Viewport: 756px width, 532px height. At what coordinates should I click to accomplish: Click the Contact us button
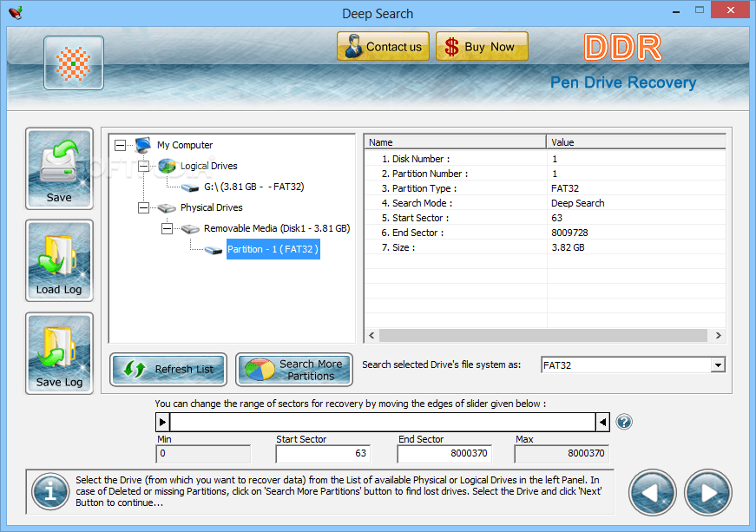click(x=383, y=46)
